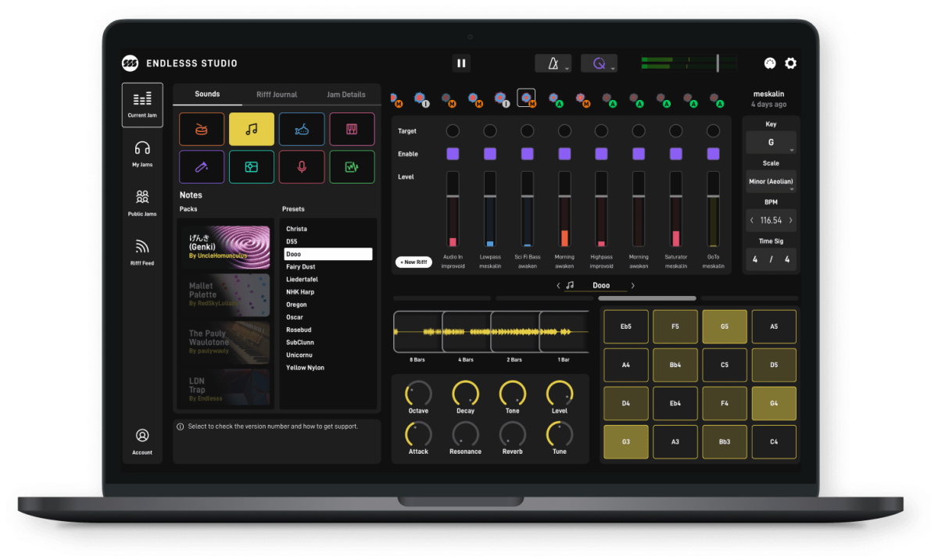Toggle Enable for the Saturator channel
The height and width of the screenshot is (560, 938).
coord(676,154)
